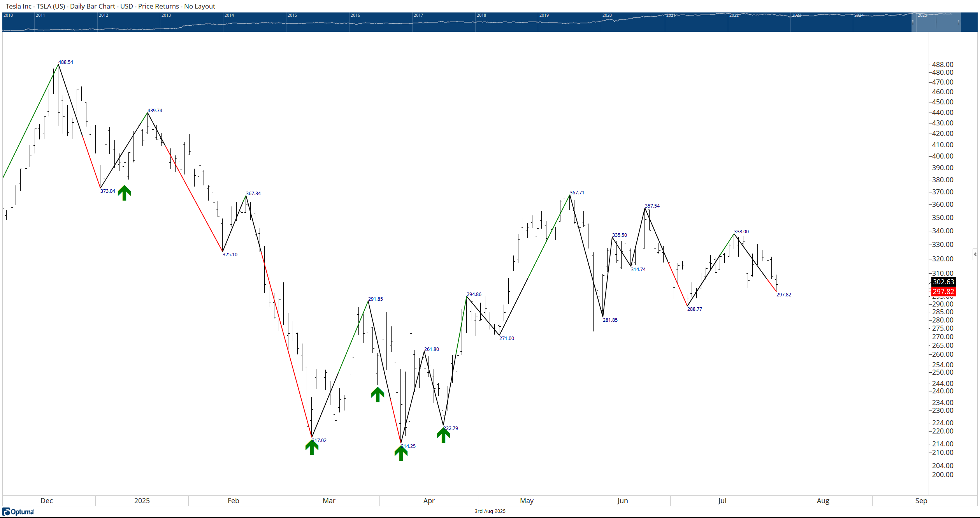Jump to 2018 in the overview strip
Image resolution: width=980 pixels, height=518 pixels.
481,15
